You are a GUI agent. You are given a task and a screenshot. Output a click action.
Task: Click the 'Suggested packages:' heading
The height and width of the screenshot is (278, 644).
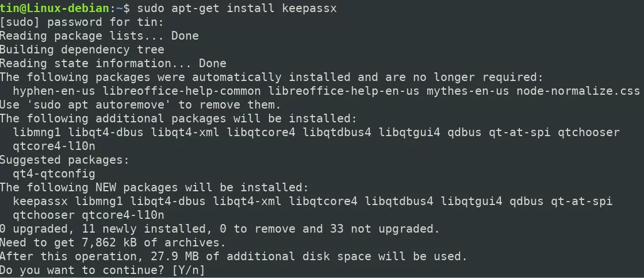pyautogui.click(x=65, y=160)
